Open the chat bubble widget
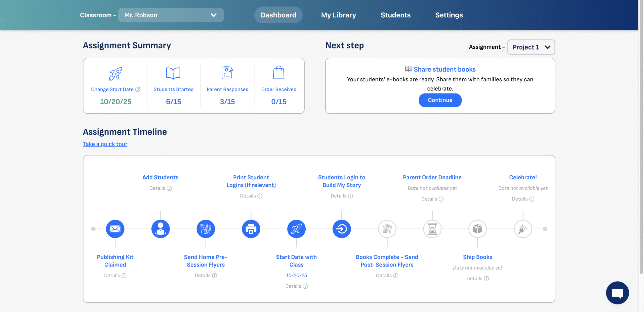 617,293
